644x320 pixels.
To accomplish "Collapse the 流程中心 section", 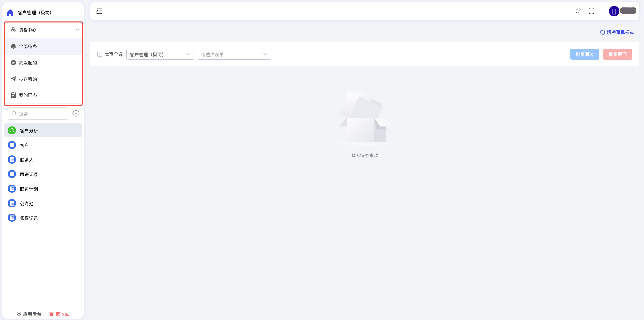I will tap(77, 30).
